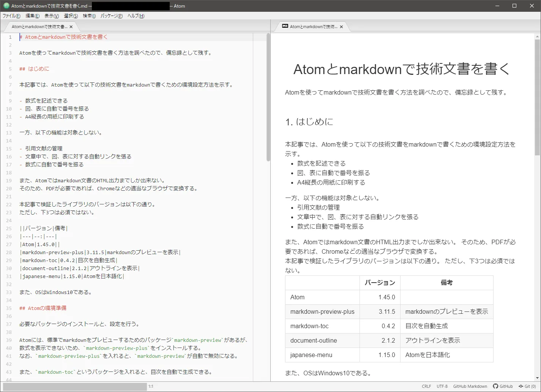Viewport: 541px width, 392px height.
Task: Open the grammar selector labeled GitHub Markdown
Action: [x=470, y=386]
